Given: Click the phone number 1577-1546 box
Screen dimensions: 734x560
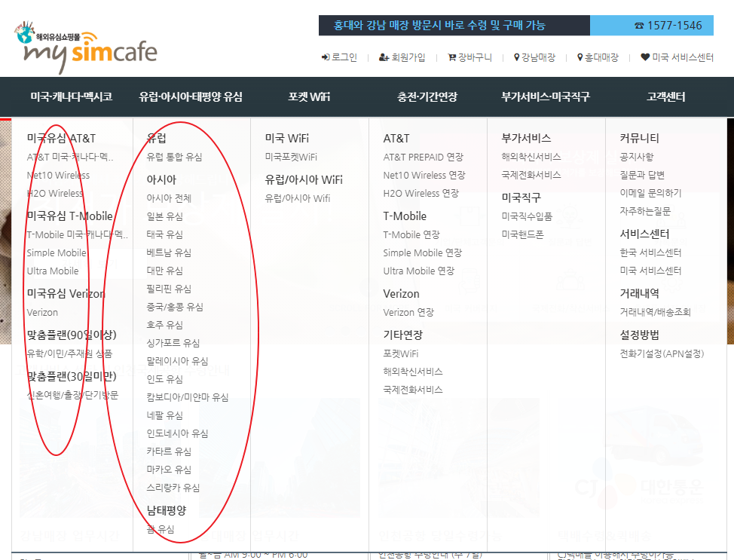Looking at the screenshot, I should (x=652, y=26).
